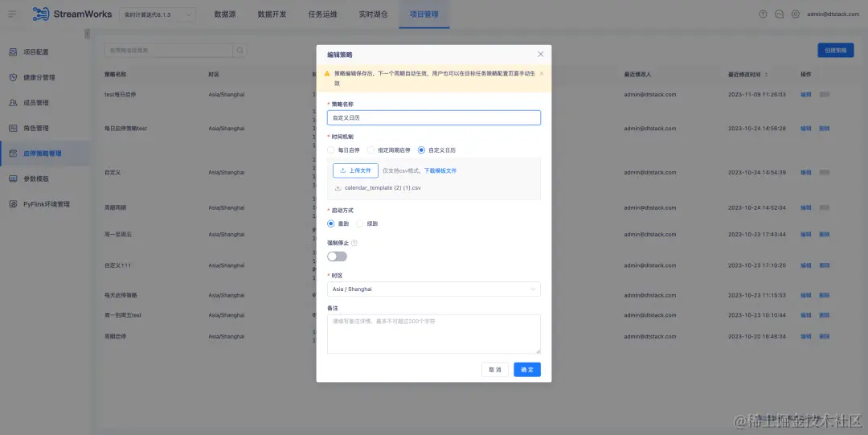Image resolution: width=868 pixels, height=435 pixels.
Task: Click 删除 for the 每日启停策略test row
Action: point(825,129)
